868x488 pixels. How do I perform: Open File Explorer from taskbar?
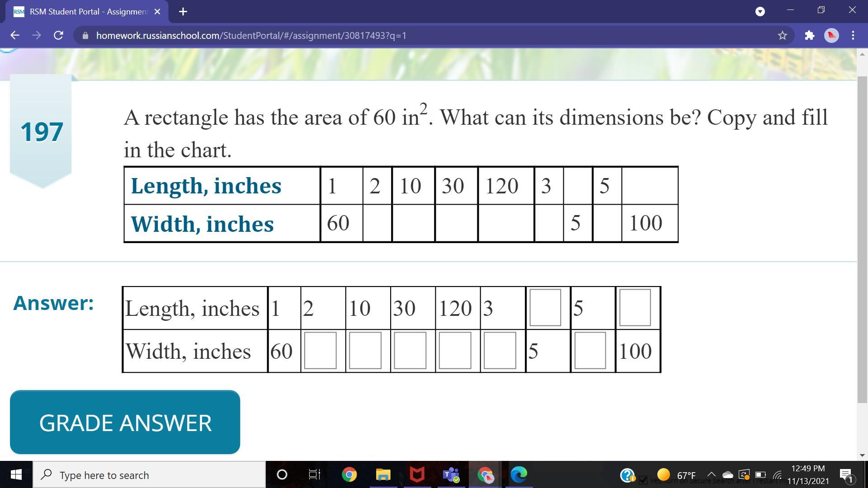pyautogui.click(x=383, y=474)
